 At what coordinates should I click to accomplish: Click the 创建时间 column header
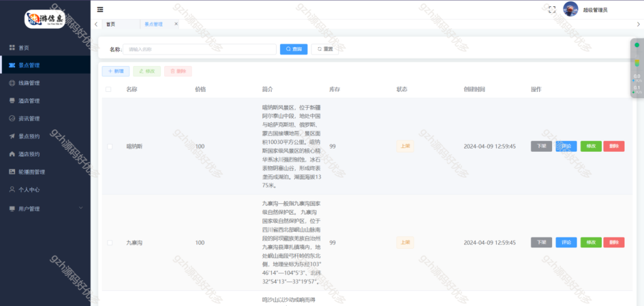tap(474, 89)
